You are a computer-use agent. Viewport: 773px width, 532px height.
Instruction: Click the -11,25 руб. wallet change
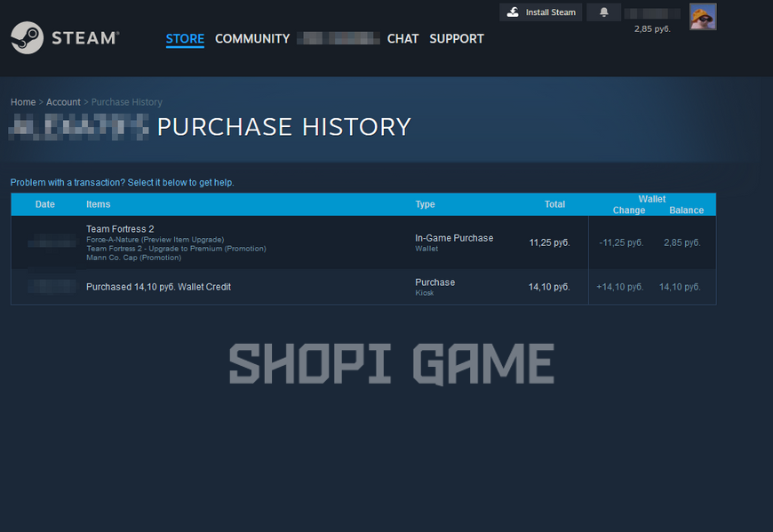click(621, 242)
